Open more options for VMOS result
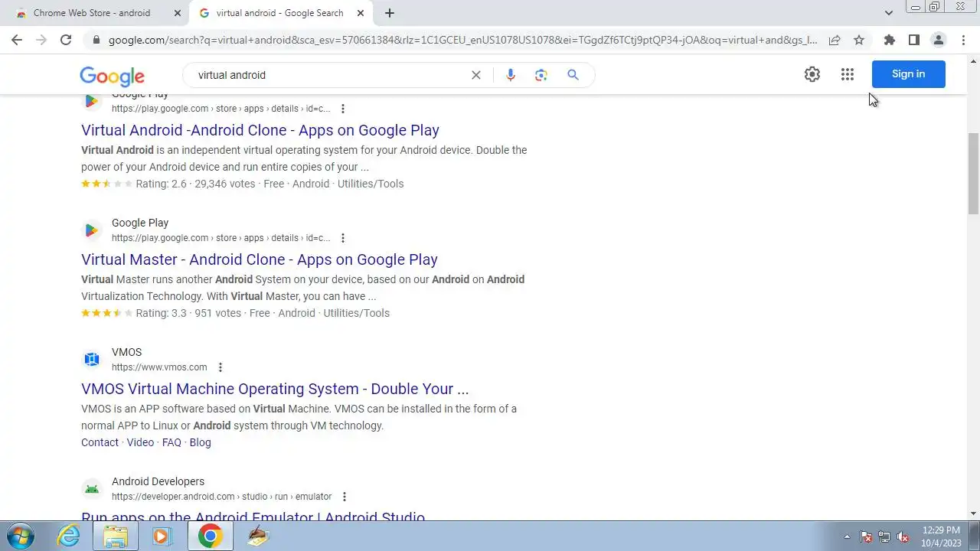Screen dimensions: 980x551 pos(220,367)
